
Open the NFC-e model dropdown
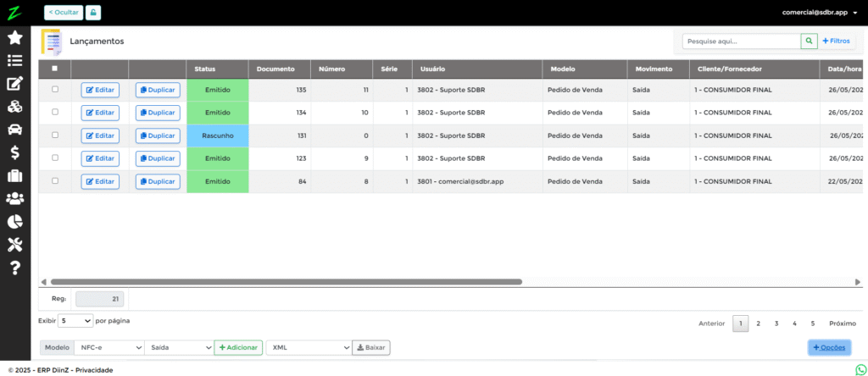coord(109,347)
